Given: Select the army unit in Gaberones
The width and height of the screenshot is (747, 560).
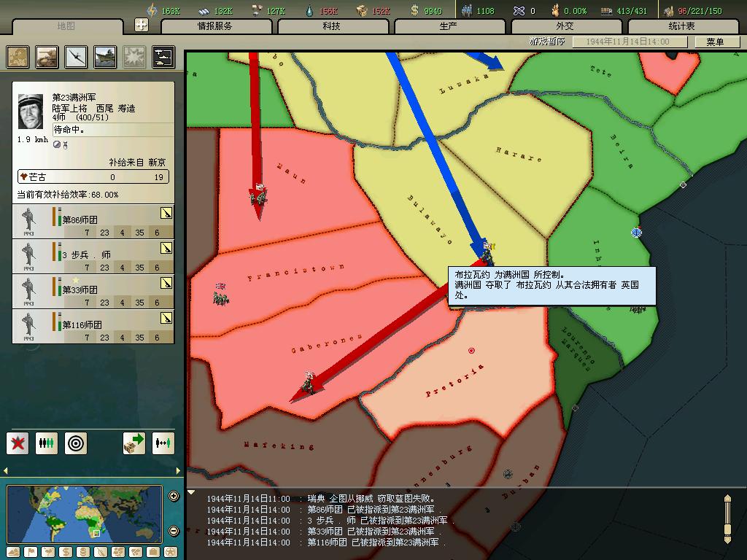Looking at the screenshot, I should pos(309,384).
